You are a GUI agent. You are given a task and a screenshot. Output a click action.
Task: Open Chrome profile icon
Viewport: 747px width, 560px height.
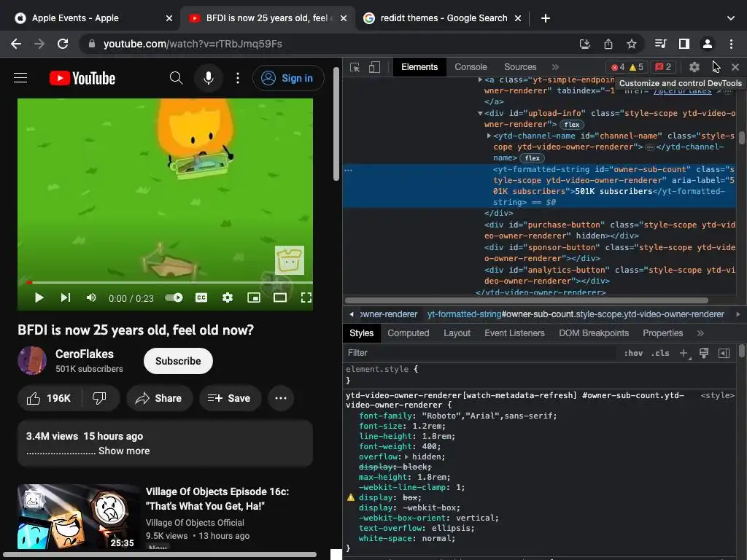(708, 44)
